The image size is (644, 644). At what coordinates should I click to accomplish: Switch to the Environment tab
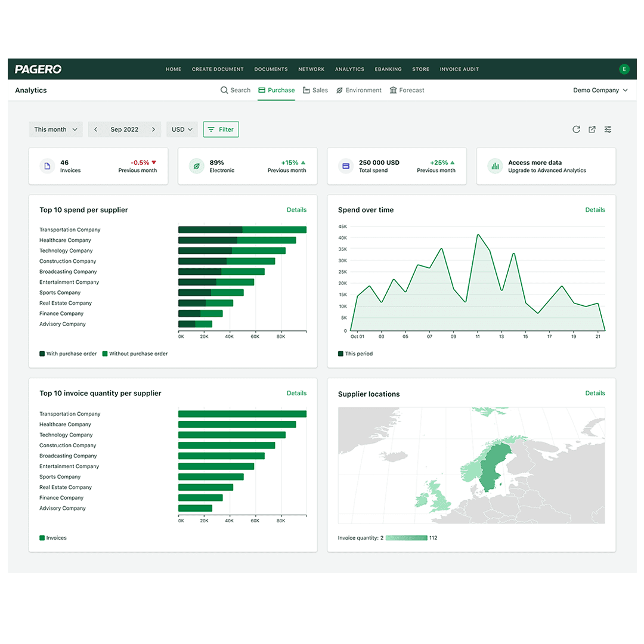[358, 91]
